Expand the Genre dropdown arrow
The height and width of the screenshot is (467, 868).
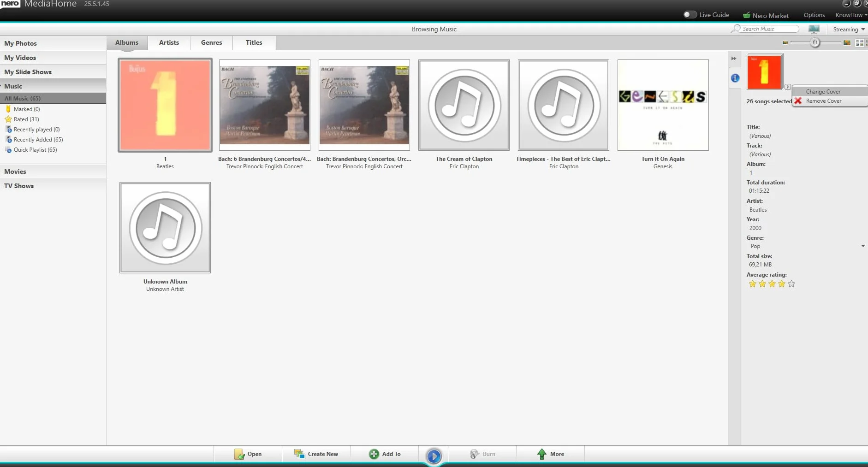point(863,246)
